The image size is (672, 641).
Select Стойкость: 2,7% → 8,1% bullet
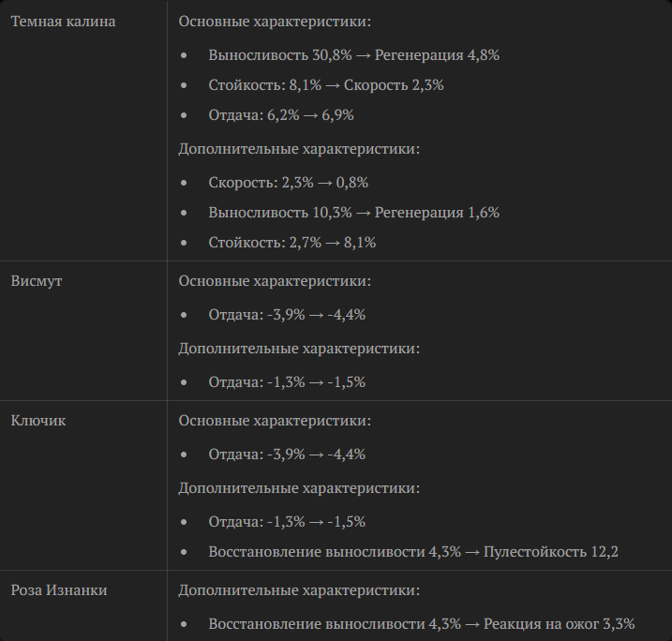coord(291,243)
